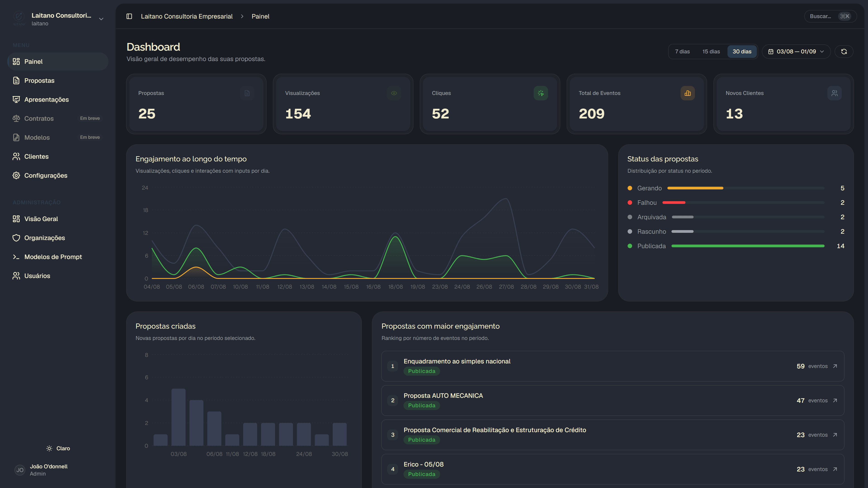Open Proposta AUTO MECANICA ranking row

[613, 400]
